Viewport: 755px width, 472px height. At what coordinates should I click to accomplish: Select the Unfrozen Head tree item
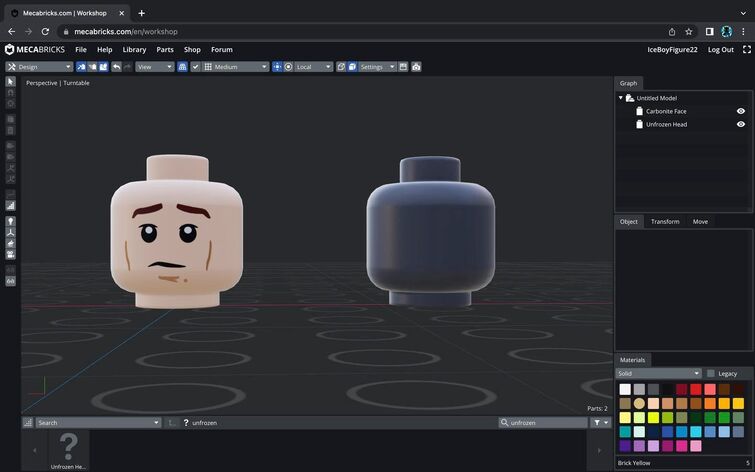click(x=666, y=124)
